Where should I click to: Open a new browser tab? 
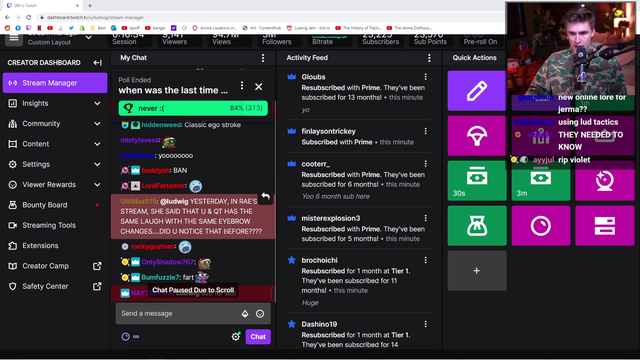point(90,6)
